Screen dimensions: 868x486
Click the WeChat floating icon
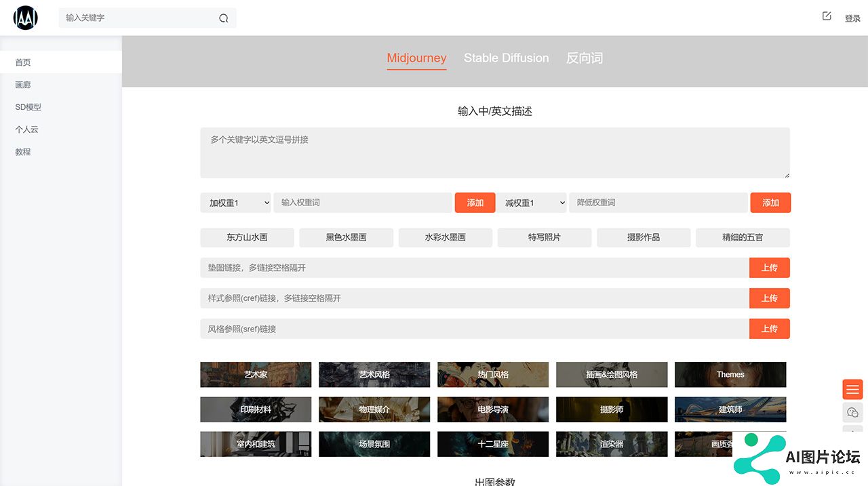pos(852,412)
